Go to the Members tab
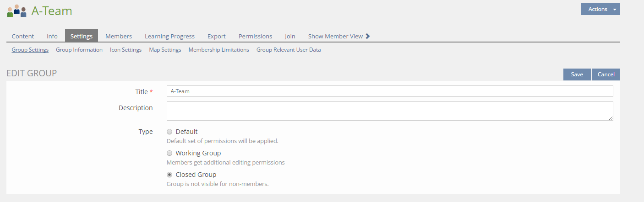The width and height of the screenshot is (644, 202). point(119,36)
